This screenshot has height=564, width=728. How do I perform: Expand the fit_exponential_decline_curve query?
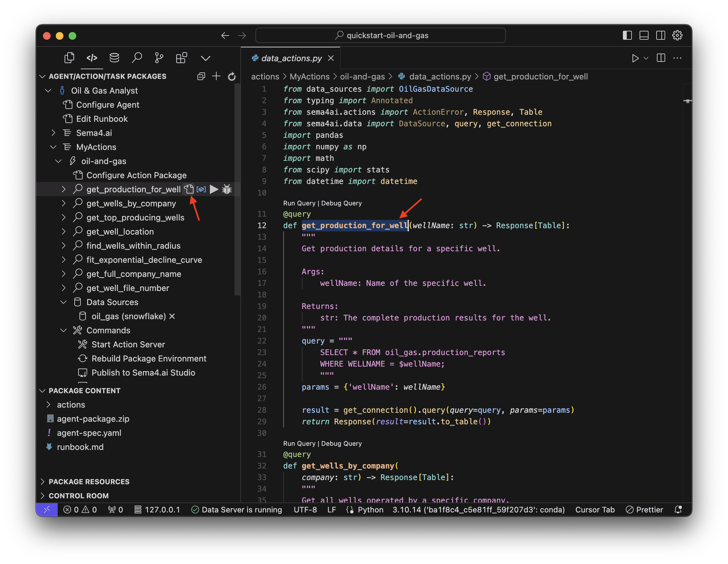click(x=64, y=260)
